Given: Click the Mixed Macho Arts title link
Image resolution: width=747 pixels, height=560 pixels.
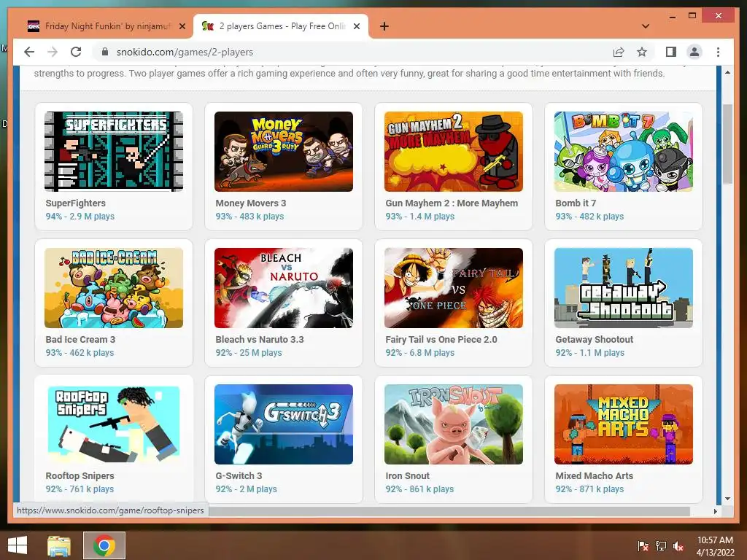Looking at the screenshot, I should pos(594,475).
